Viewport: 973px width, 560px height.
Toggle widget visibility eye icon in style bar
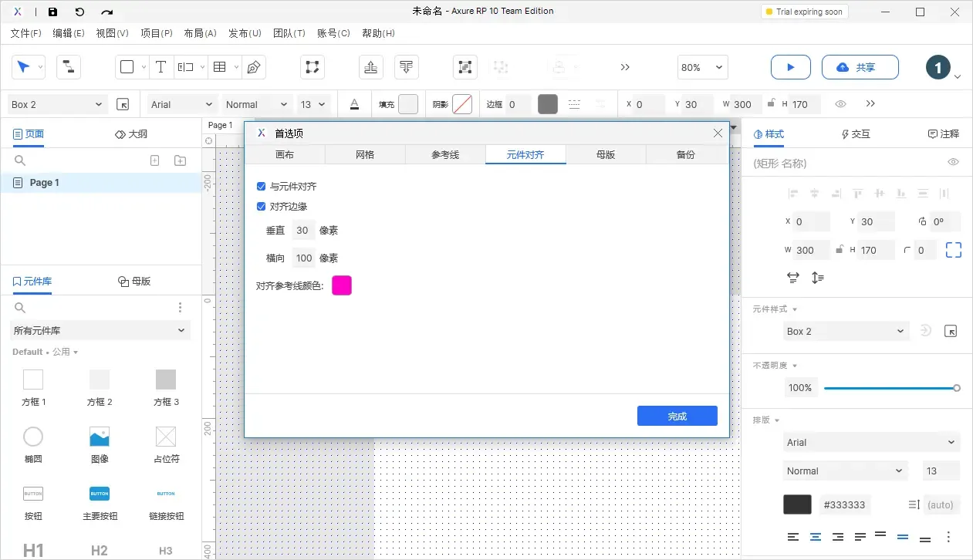(x=840, y=104)
